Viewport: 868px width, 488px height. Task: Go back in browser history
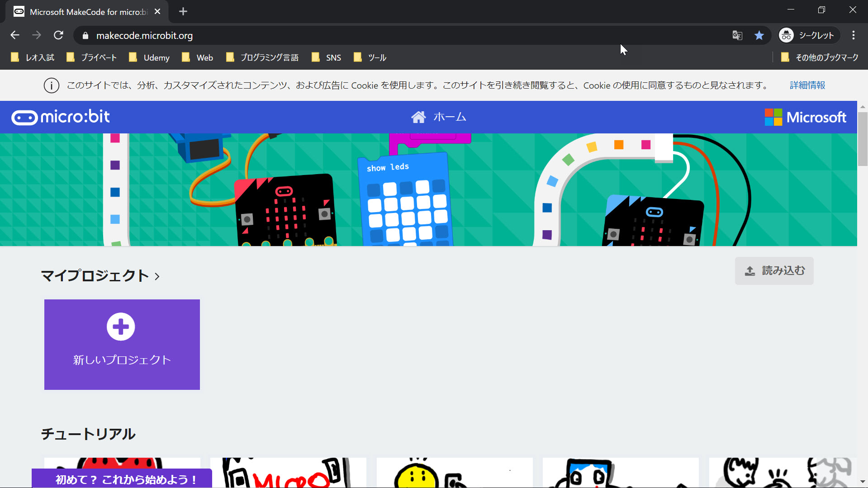pyautogui.click(x=15, y=35)
